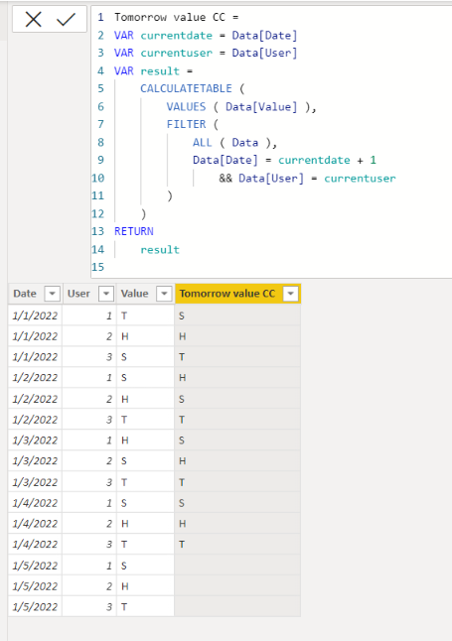Place cursor on empty formula line 15
This screenshot has width=452, height=641.
click(270, 267)
